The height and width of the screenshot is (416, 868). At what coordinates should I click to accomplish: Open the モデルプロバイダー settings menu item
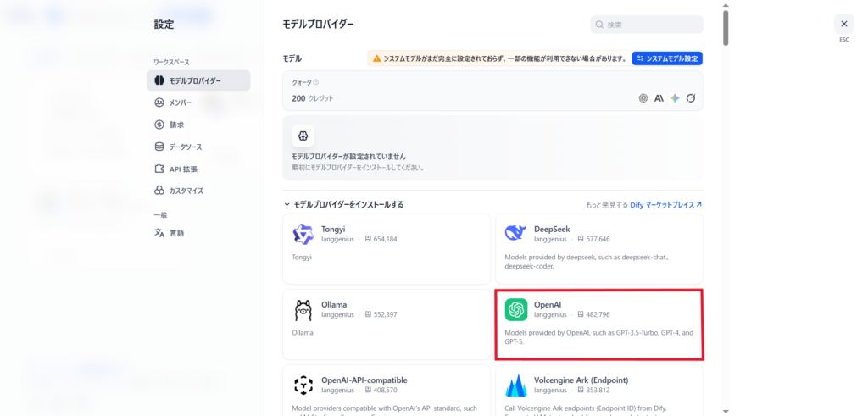click(x=198, y=80)
